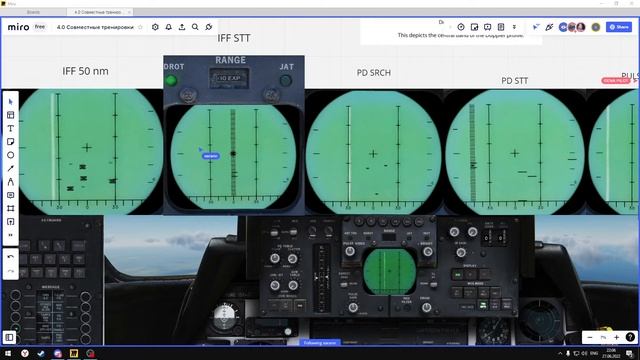Show hidden tray icons chevron

pos(560,353)
